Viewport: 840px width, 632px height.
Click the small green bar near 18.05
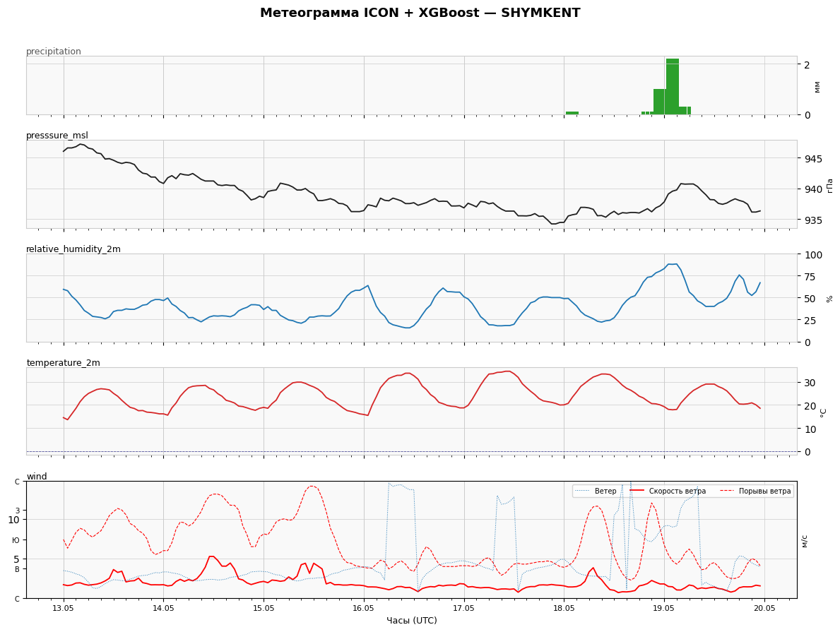(572, 113)
